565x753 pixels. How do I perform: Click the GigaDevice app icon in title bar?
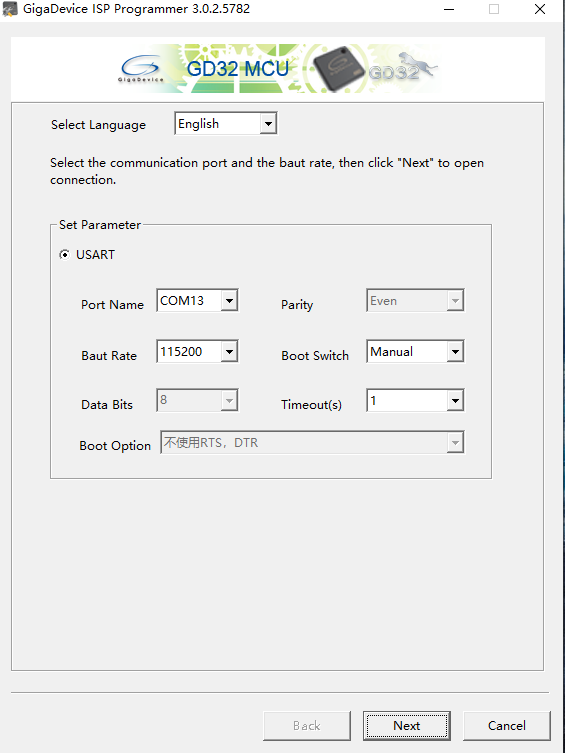(9, 9)
